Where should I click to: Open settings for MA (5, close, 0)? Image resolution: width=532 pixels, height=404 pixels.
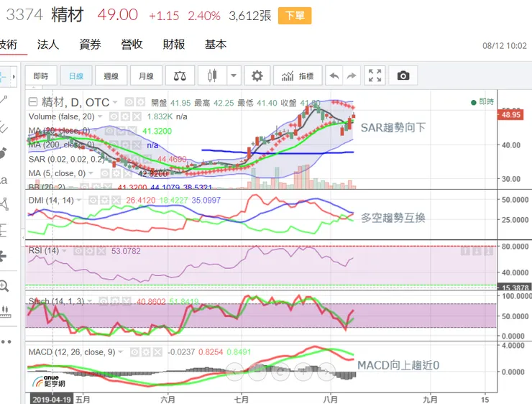coord(116,174)
